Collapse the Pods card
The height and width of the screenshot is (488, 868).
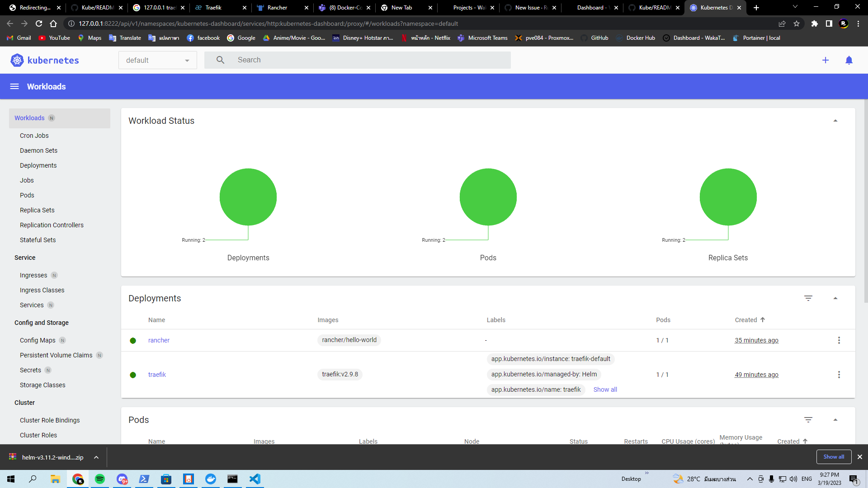(x=835, y=420)
